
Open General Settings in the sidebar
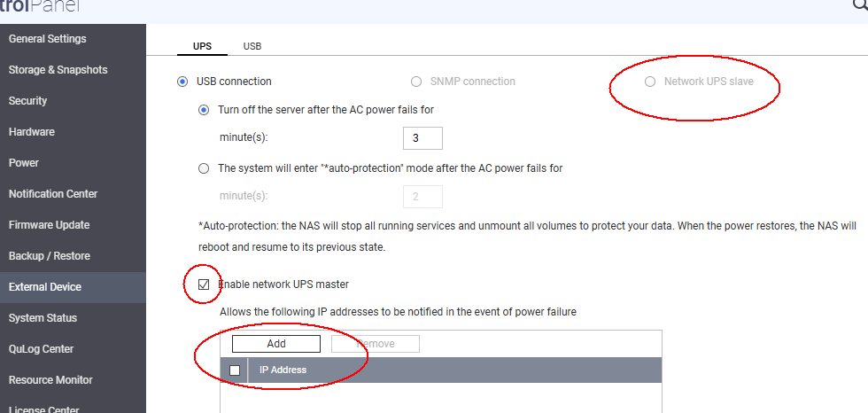(48, 39)
